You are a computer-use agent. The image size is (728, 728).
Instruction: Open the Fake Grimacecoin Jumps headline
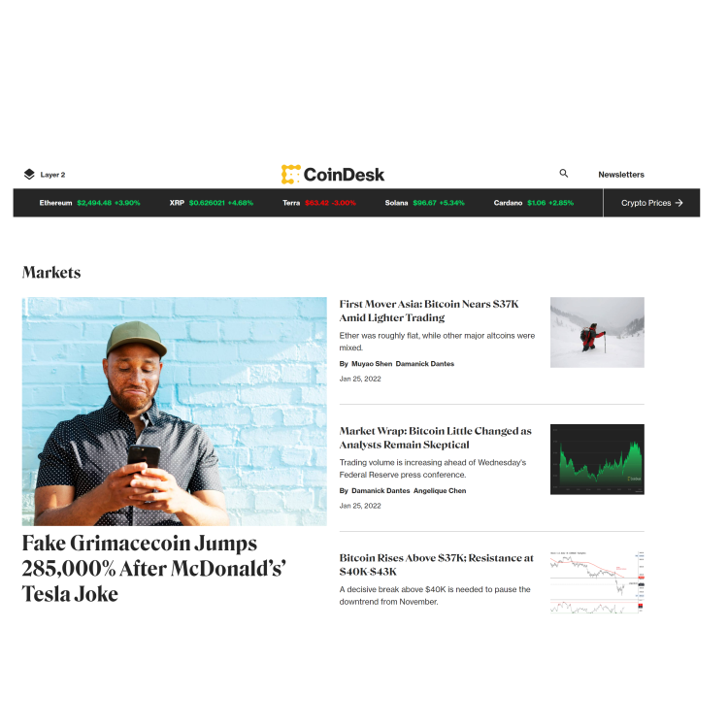point(154,568)
